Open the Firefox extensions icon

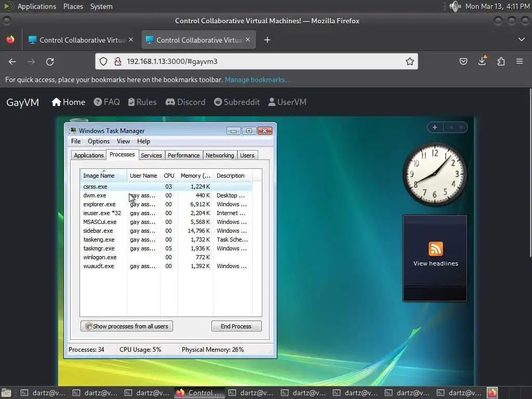coord(501,61)
